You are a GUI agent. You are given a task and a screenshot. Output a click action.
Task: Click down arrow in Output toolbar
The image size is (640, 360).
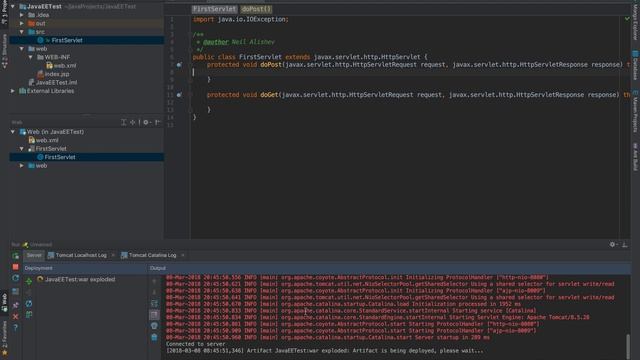(154, 292)
